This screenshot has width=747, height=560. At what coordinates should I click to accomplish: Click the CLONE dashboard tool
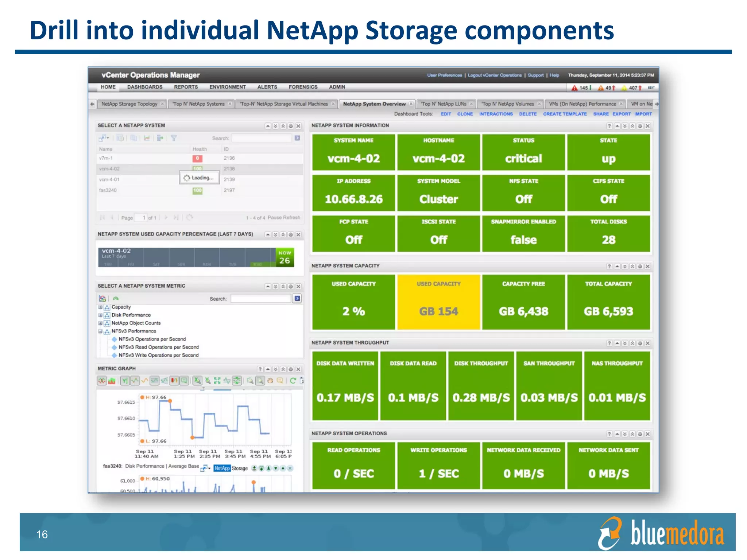click(x=465, y=114)
